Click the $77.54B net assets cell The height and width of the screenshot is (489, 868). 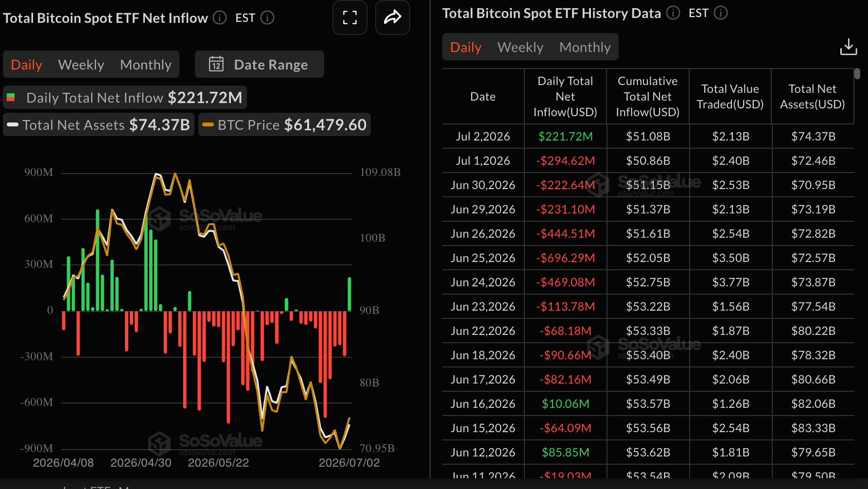(x=813, y=307)
